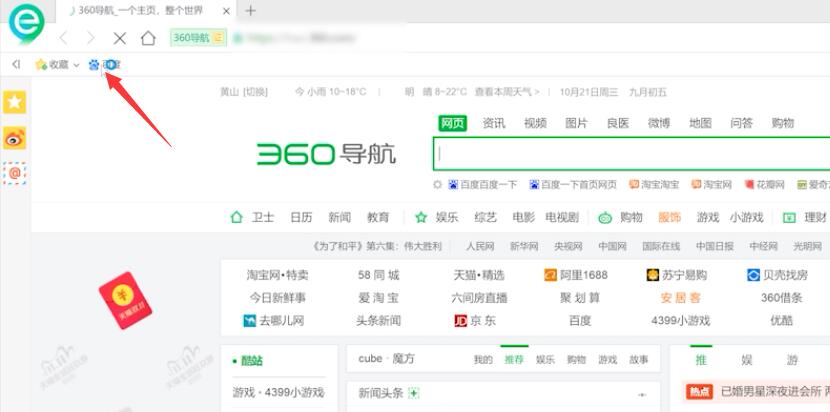Open 京东 site link

coord(475,320)
